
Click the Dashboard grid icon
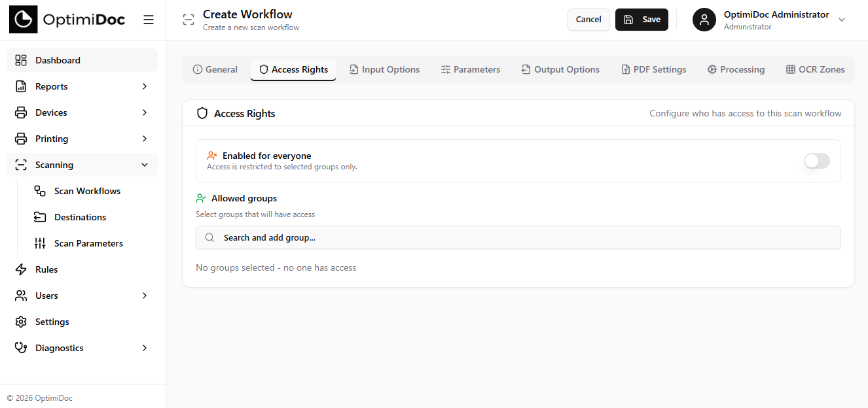click(21, 60)
